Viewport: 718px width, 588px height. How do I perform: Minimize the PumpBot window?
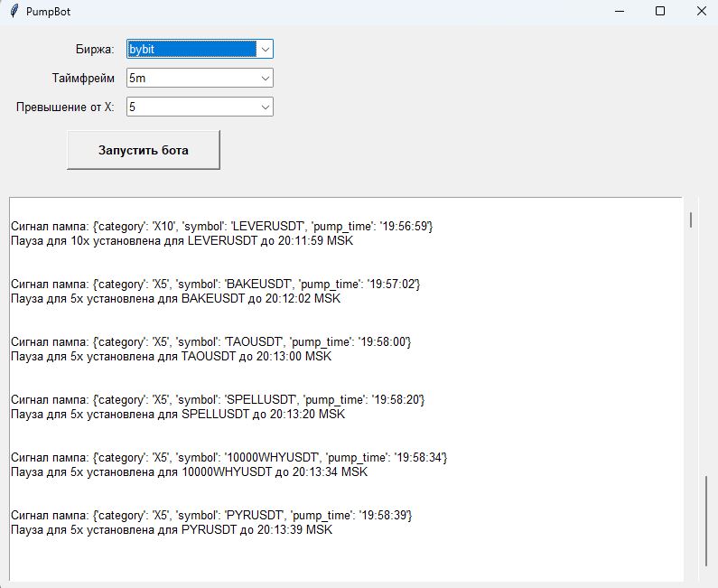tap(619, 11)
